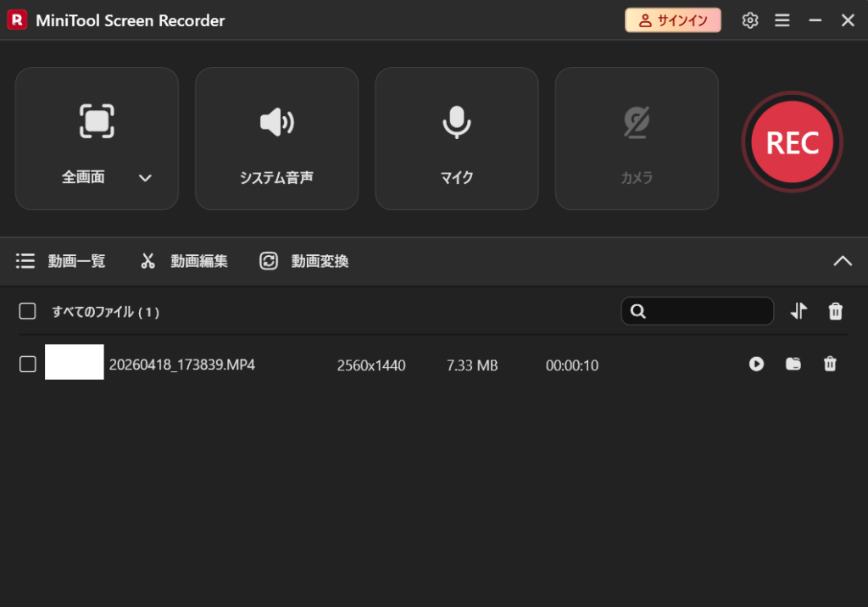The width and height of the screenshot is (868, 607).
Task: Start recording with the red REC button
Action: (x=792, y=142)
